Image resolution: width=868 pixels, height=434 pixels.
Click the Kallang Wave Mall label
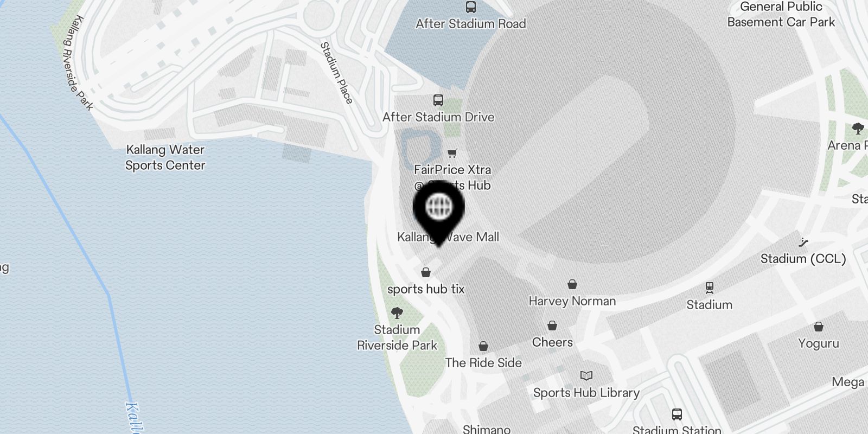click(x=448, y=237)
